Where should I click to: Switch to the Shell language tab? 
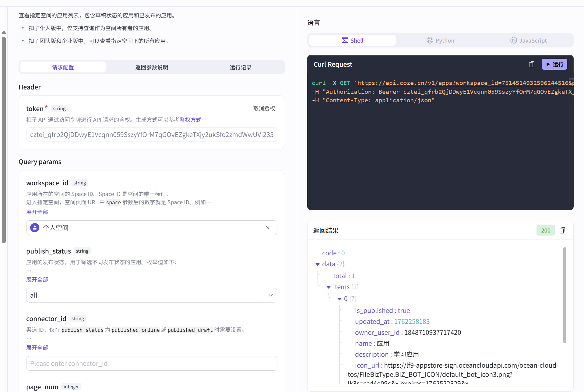coord(353,40)
